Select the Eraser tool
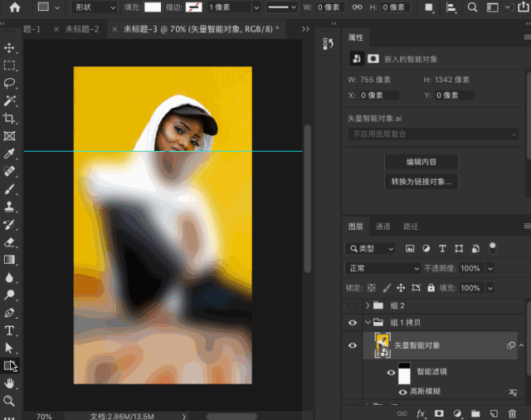531x420 pixels. [x=10, y=242]
